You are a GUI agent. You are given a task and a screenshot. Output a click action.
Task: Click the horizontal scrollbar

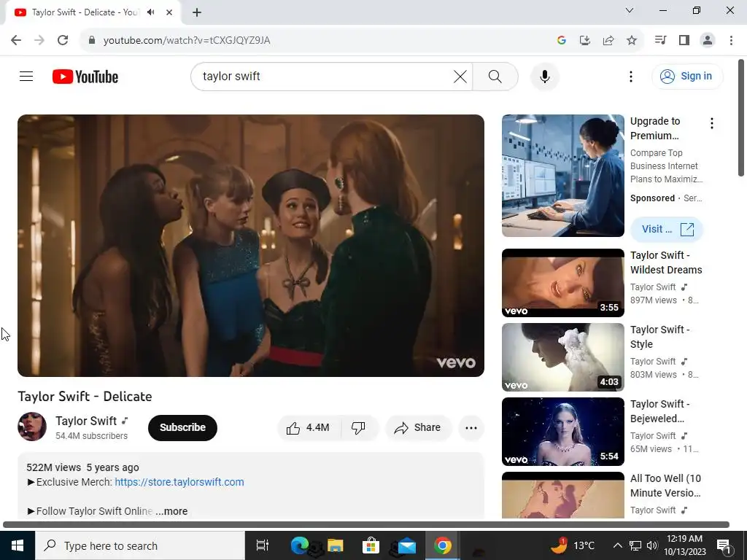(366, 525)
